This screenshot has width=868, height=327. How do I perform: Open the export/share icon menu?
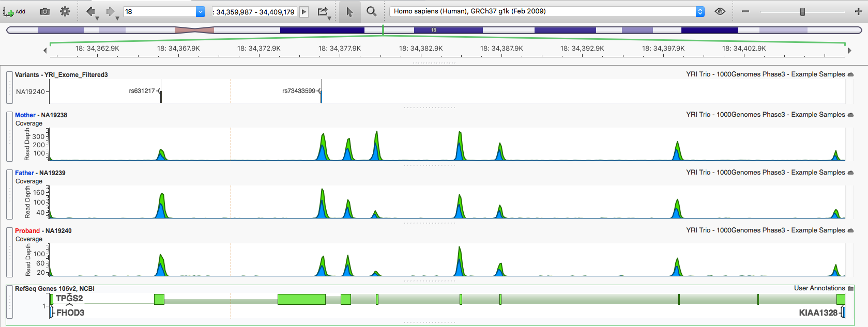coord(323,11)
